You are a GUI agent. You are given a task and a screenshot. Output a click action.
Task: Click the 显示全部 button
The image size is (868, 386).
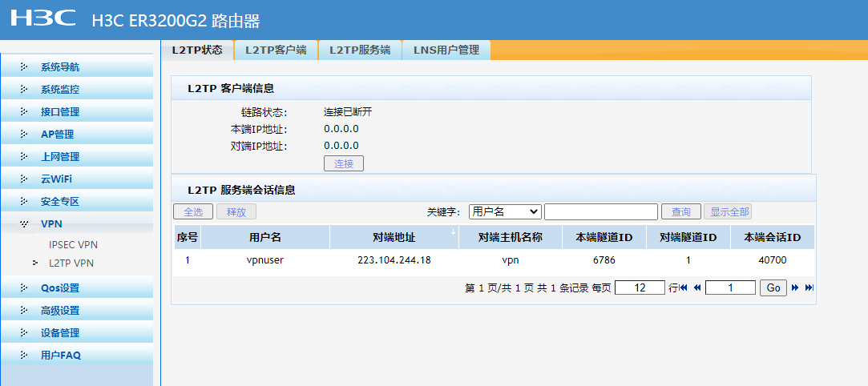[728, 211]
